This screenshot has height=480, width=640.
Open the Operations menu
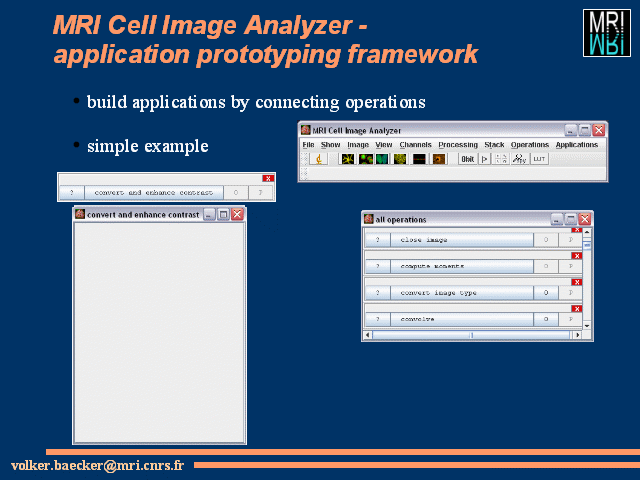click(530, 144)
